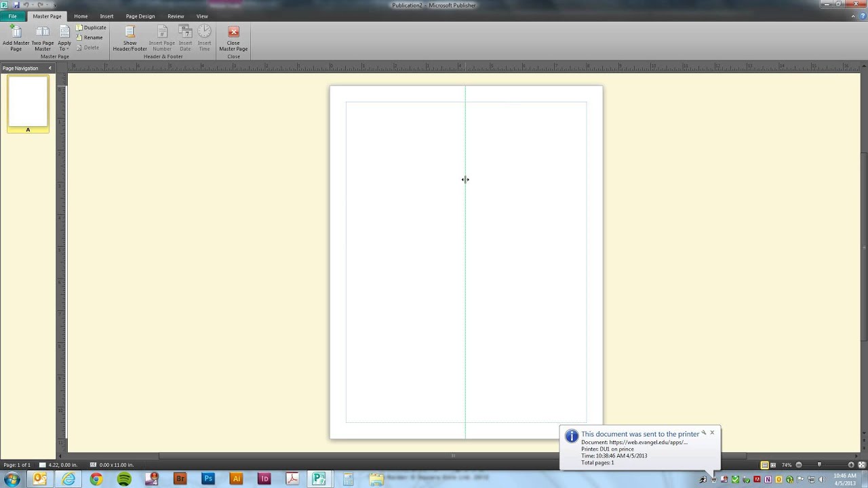Image resolution: width=868 pixels, height=488 pixels.
Task: Click the OneNote tray icon
Action: 768,480
